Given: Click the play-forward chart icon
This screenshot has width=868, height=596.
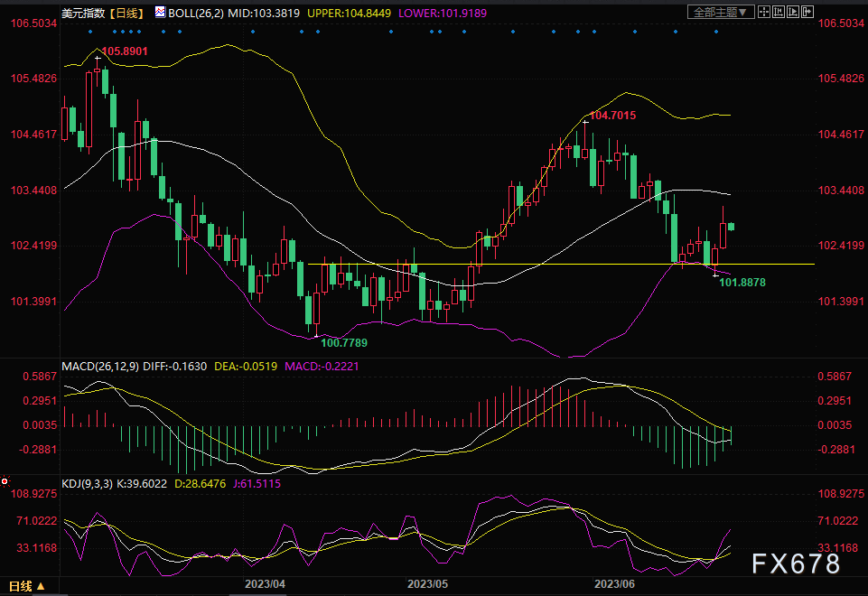Looking at the screenshot, I should pyautogui.click(x=793, y=12).
